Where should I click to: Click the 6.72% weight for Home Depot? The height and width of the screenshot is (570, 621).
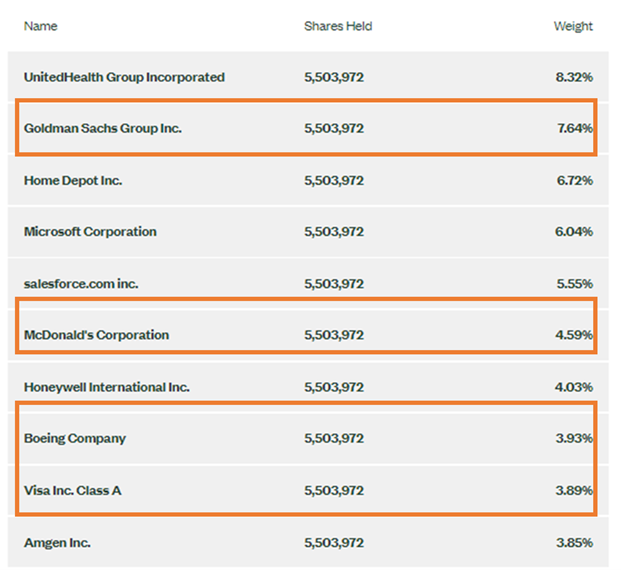pos(575,181)
